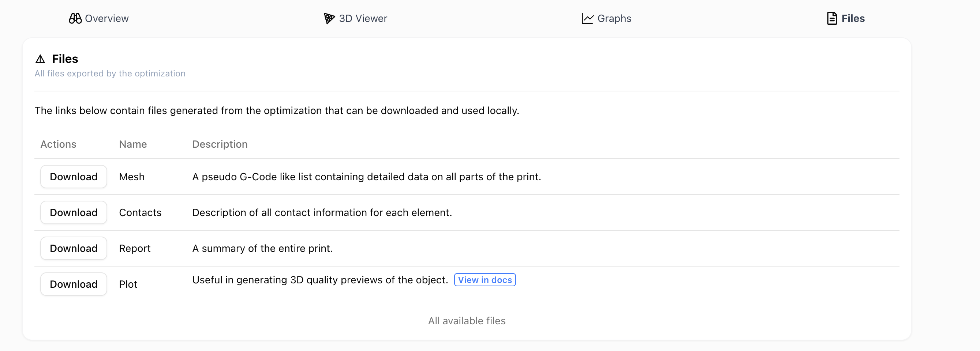Download the Contacts file

click(x=74, y=212)
